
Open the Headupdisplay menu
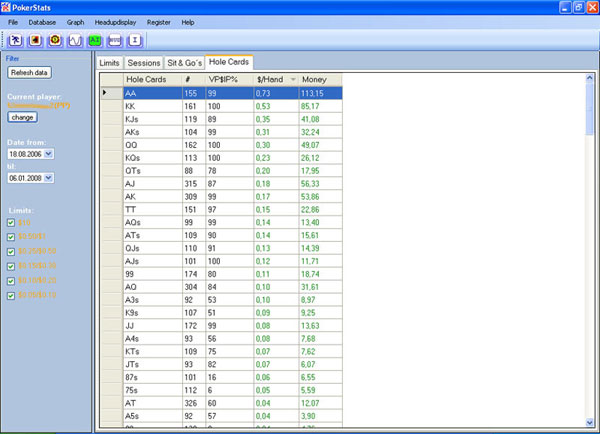(x=115, y=22)
